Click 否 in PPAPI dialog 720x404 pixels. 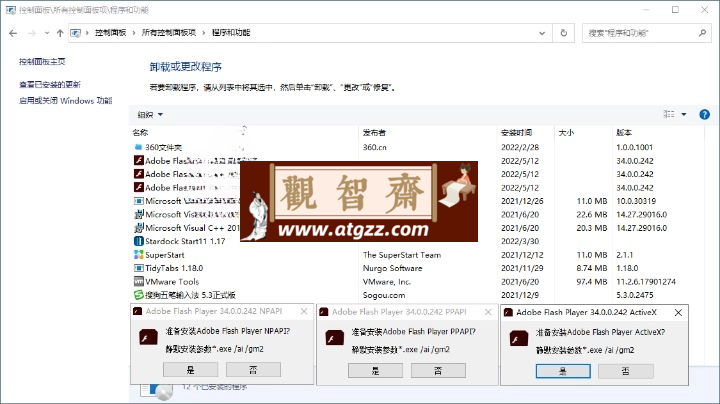(438, 370)
